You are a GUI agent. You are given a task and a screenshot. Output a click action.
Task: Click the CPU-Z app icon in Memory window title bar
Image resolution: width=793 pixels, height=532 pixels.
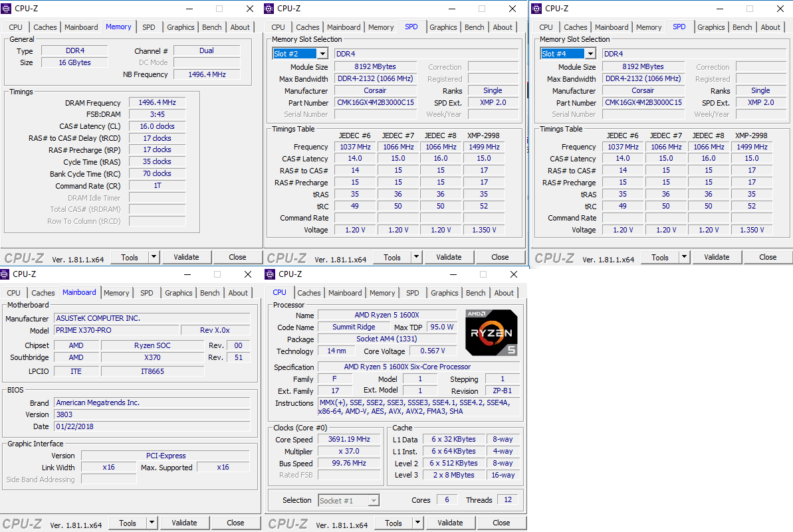point(6,9)
